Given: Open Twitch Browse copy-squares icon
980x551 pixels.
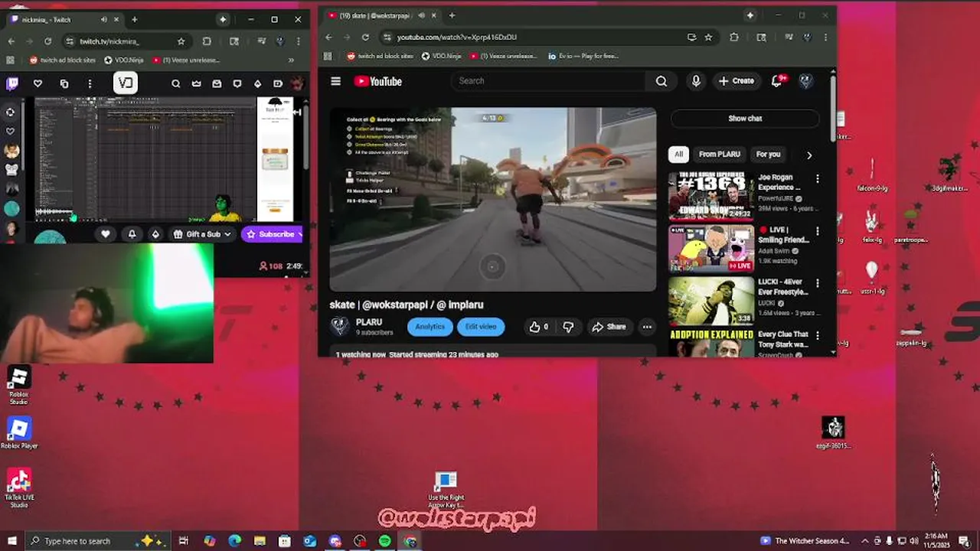Looking at the screenshot, I should pyautogui.click(x=64, y=83).
